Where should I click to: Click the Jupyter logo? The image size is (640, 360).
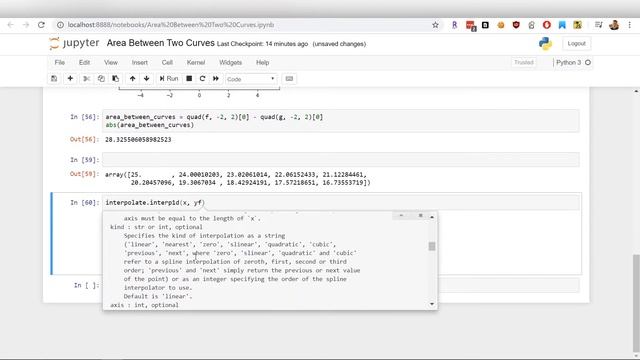tap(74, 43)
